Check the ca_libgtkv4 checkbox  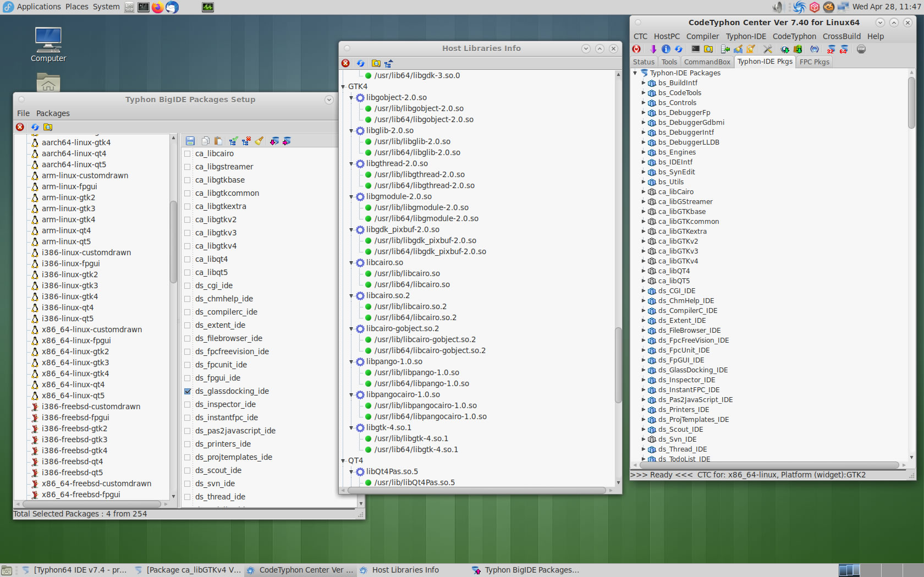[x=188, y=246]
